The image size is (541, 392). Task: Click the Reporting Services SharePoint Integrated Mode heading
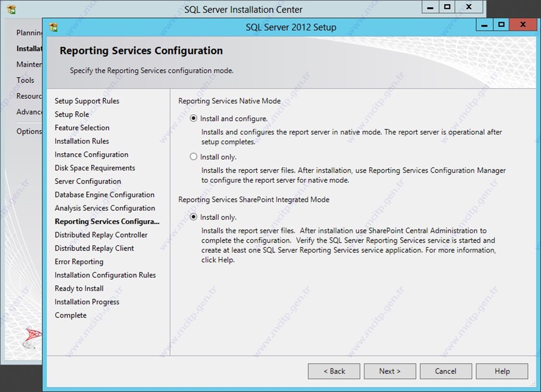(254, 199)
